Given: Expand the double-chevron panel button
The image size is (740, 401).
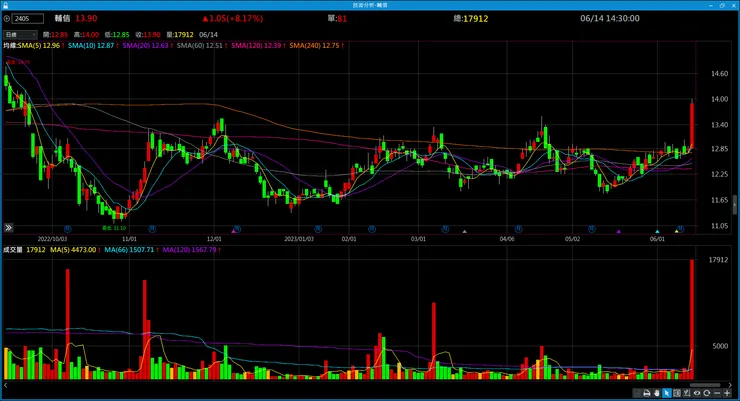Looking at the screenshot, I should tap(8, 228).
